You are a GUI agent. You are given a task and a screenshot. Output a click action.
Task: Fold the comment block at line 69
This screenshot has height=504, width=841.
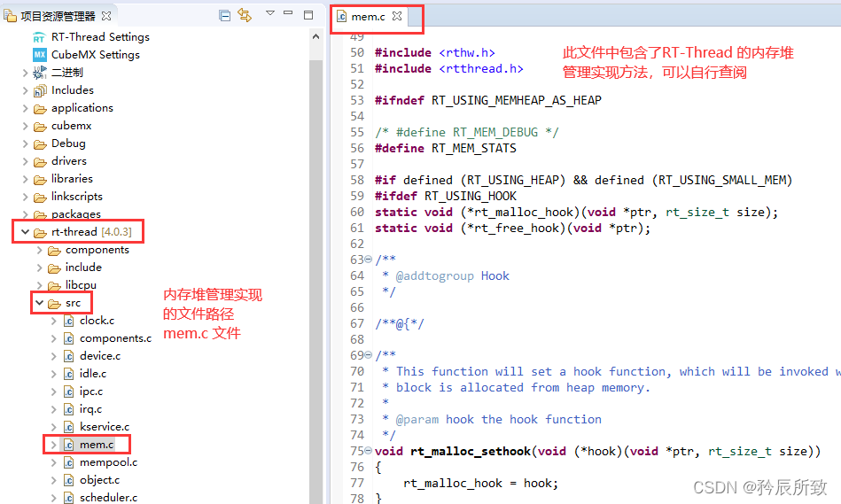click(x=368, y=354)
